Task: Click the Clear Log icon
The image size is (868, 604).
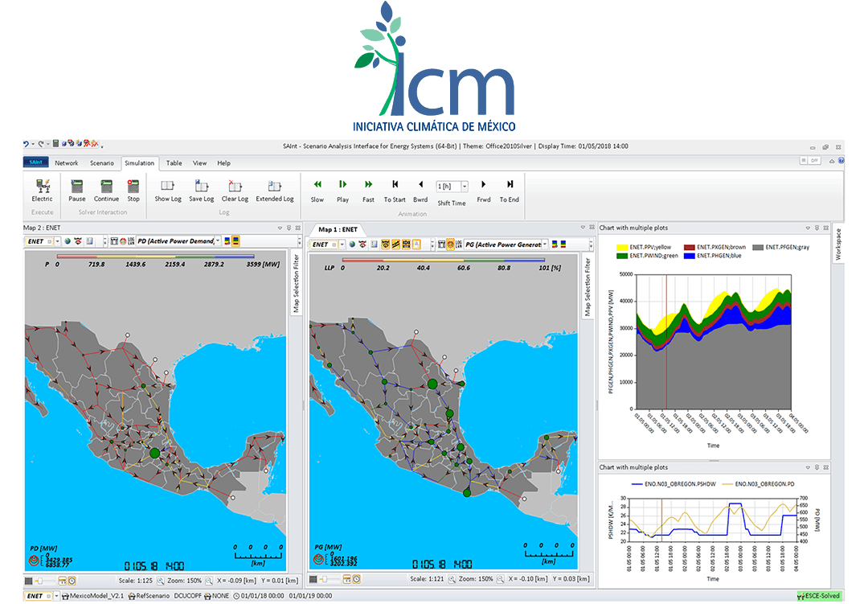Action: 235,188
